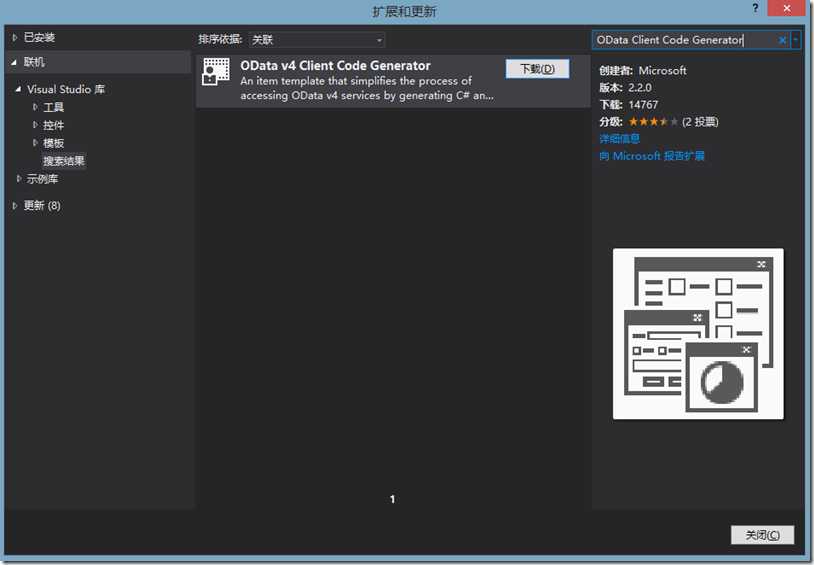Screen dimensions: 814x565
Task: Expand the 模板 tree node
Action: click(35, 143)
